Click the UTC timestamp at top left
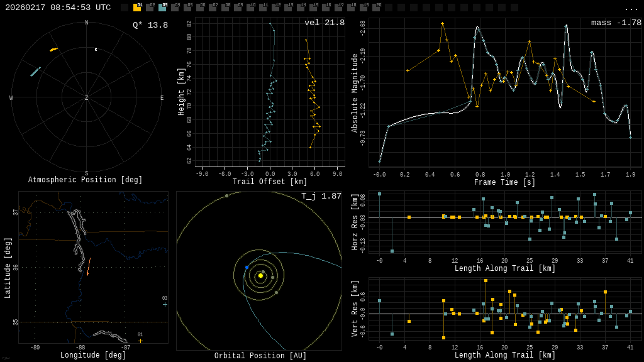Viewport: 644px width, 362px height. tap(58, 8)
